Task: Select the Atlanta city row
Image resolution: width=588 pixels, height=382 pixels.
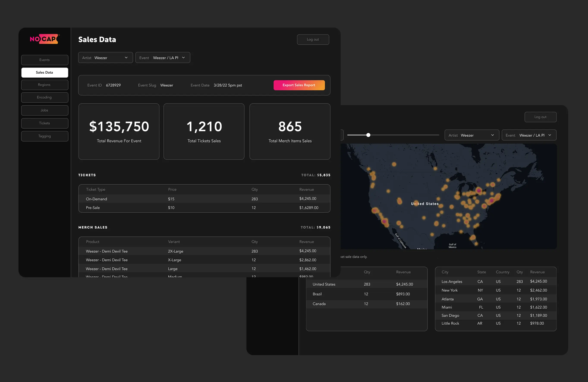Action: tap(496, 299)
